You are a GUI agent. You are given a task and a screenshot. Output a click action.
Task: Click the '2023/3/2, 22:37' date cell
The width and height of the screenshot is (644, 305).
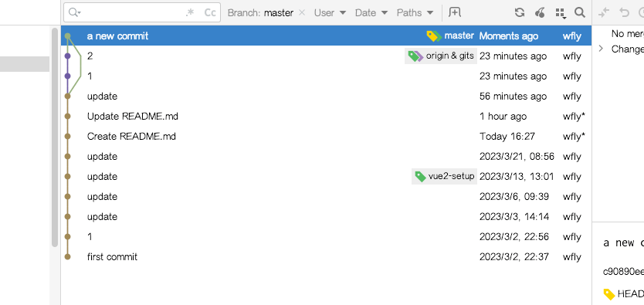(514, 257)
